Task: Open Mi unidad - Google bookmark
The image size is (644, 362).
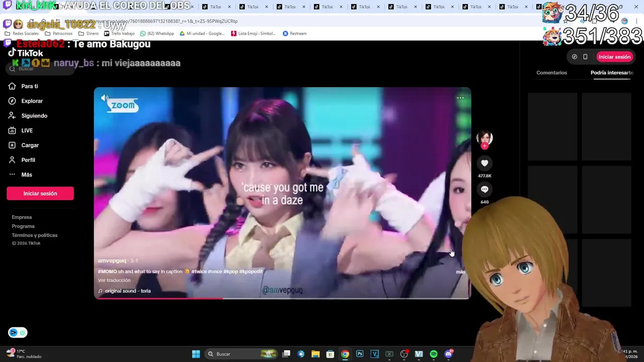Action: click(202, 34)
